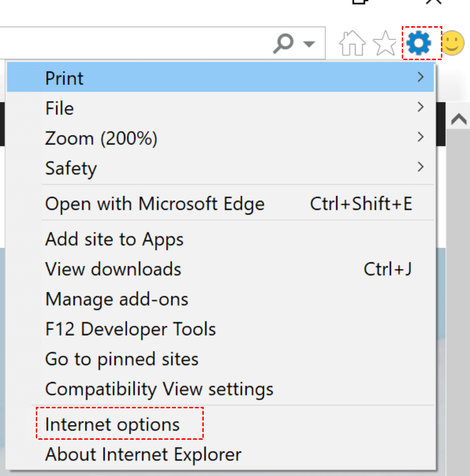The image size is (470, 476).
Task: Expand the Print submenu arrow
Action: tap(420, 77)
